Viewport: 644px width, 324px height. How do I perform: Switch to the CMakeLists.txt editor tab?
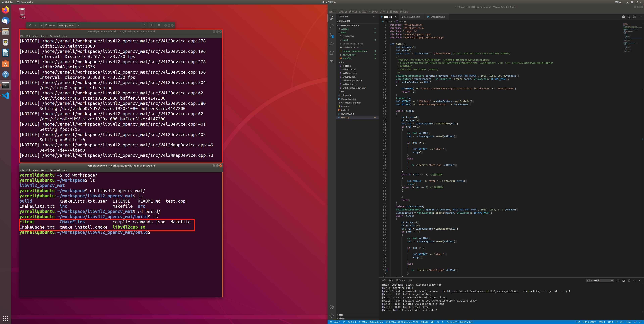(437, 17)
